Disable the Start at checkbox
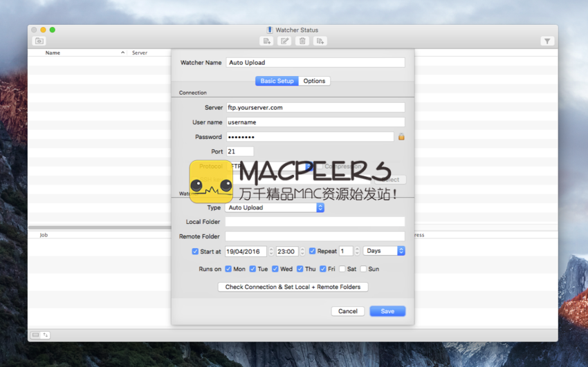Viewport: 588px width, 367px height. pos(195,252)
